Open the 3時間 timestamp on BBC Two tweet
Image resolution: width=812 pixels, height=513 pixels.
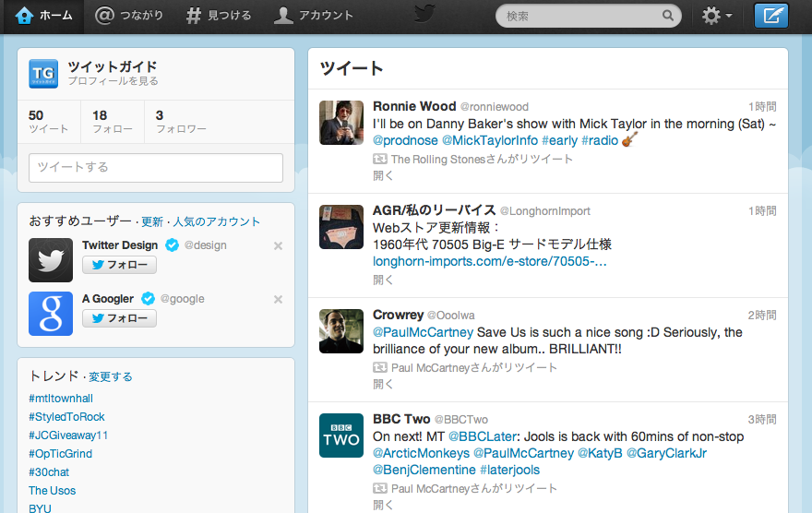coord(762,419)
